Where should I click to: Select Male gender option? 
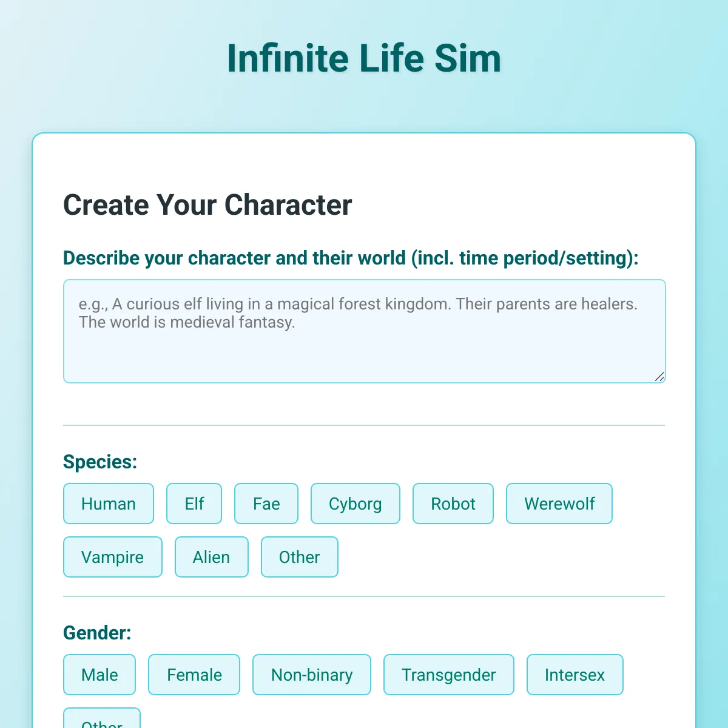tap(99, 675)
